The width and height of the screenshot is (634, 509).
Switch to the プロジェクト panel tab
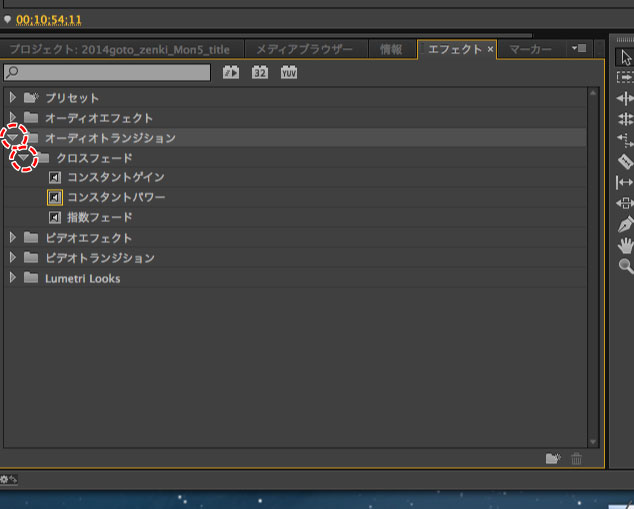(120, 49)
